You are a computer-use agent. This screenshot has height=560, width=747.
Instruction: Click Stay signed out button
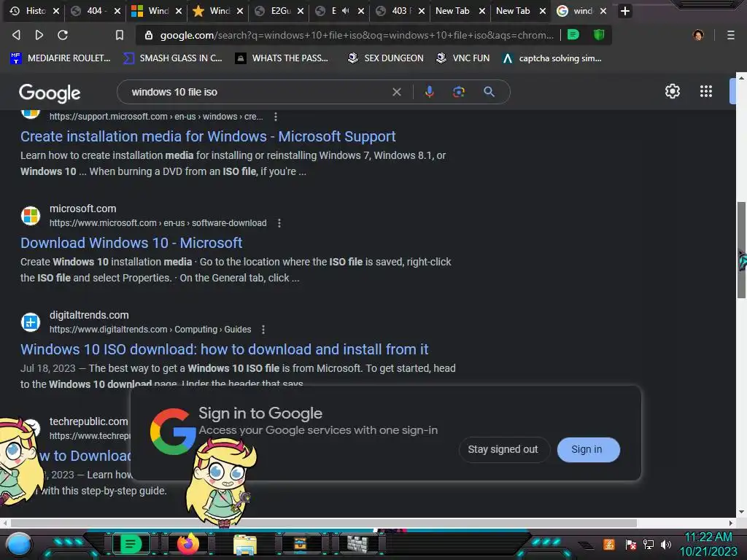pyautogui.click(x=504, y=449)
